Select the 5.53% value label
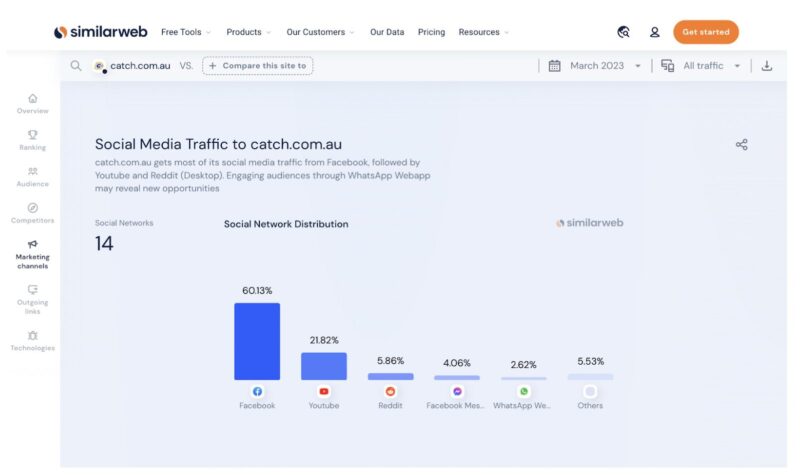The image size is (800, 475). (590, 361)
